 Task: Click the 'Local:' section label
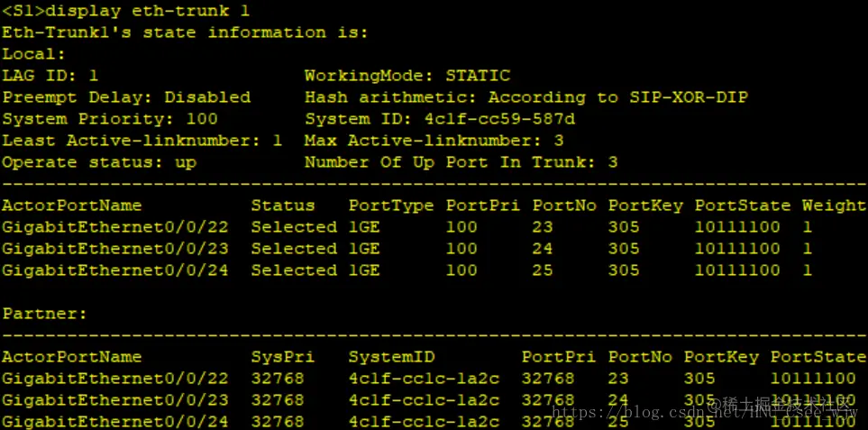(33, 54)
